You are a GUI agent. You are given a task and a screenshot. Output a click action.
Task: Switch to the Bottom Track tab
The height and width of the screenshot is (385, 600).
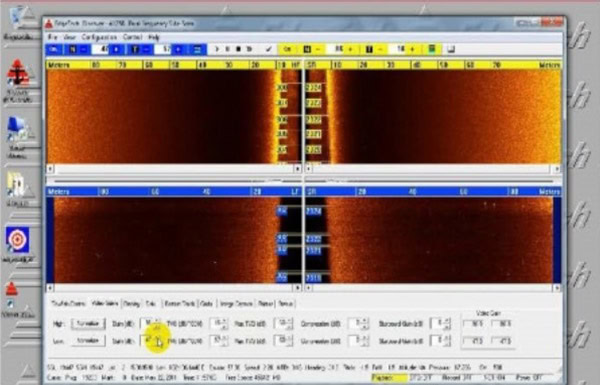pos(179,304)
